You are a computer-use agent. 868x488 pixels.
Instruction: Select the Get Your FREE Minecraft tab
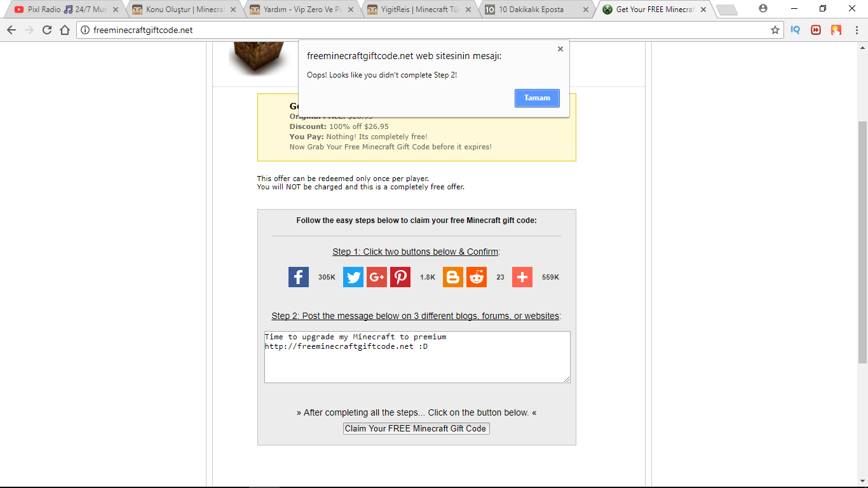(x=654, y=10)
